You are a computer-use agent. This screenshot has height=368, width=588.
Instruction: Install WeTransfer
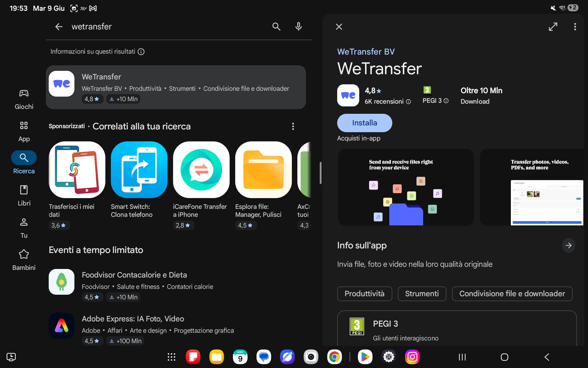[365, 123]
